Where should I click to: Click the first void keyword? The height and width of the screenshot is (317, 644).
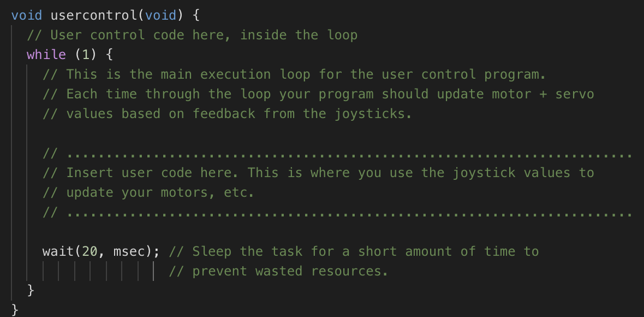27,15
